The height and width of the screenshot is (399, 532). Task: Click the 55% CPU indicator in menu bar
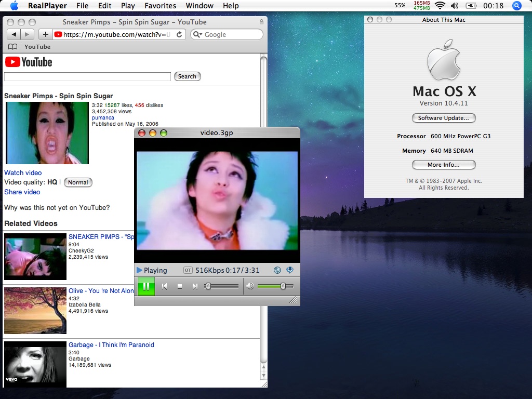point(400,5)
